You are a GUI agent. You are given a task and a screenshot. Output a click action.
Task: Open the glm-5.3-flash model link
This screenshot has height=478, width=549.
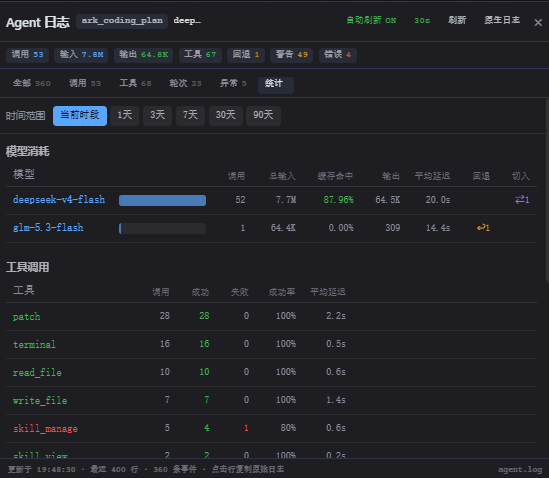point(48,228)
